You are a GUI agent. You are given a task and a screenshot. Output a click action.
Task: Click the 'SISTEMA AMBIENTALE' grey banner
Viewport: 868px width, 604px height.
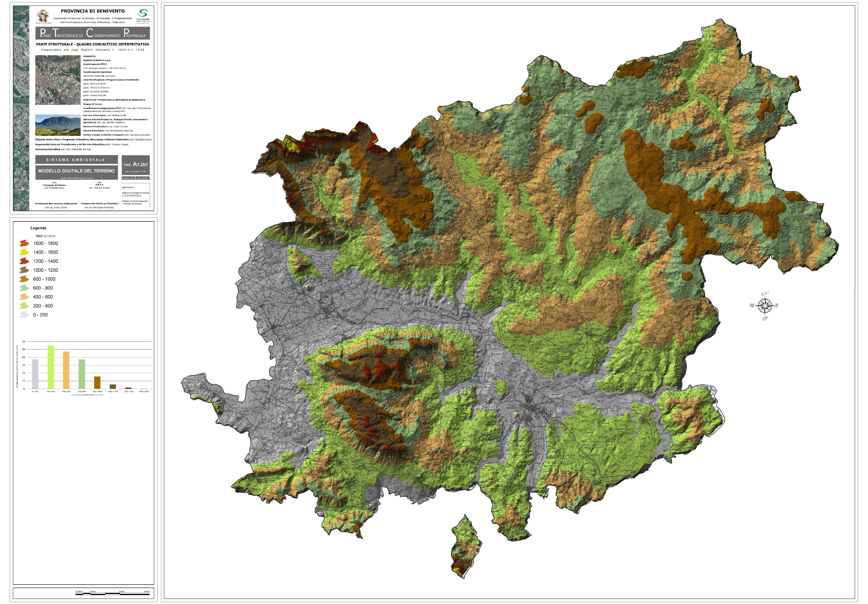(x=76, y=160)
